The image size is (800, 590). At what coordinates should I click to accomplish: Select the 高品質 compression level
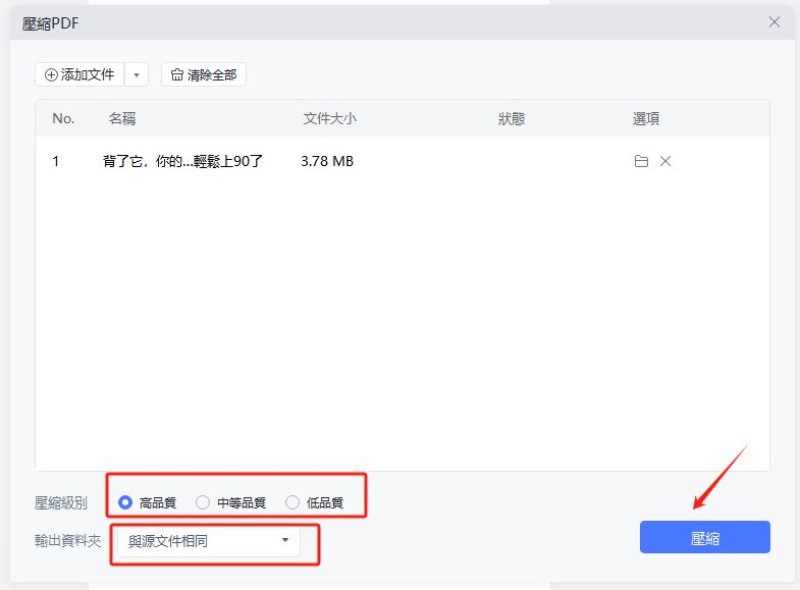126,503
